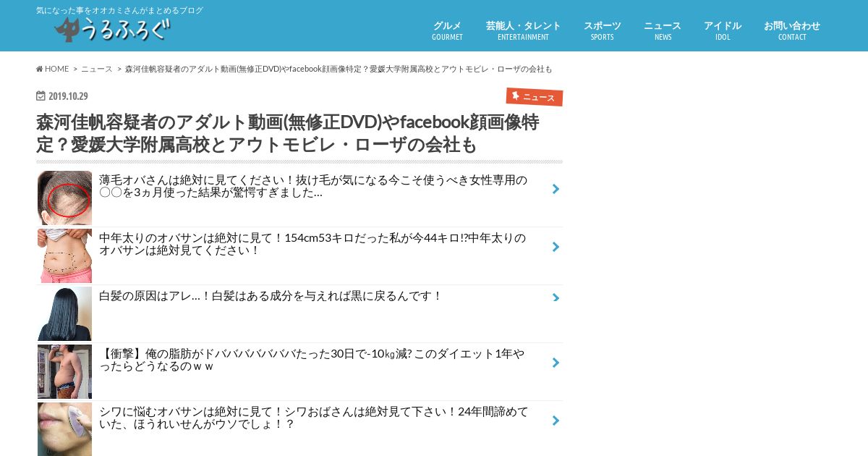This screenshot has height=456, width=868.
Task: Click the orange ニュース category tag
Action: pyautogui.click(x=535, y=97)
